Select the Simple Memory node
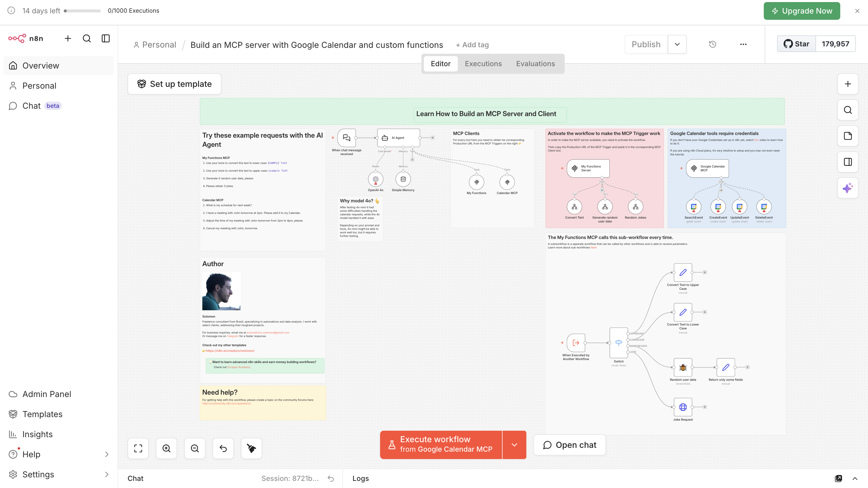Image resolution: width=868 pixels, height=488 pixels. click(x=403, y=179)
